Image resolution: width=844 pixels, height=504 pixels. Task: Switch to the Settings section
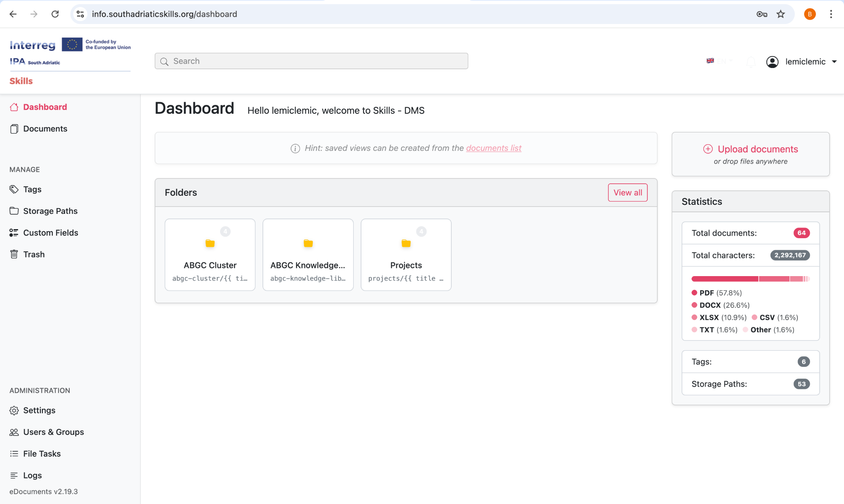pos(39,410)
